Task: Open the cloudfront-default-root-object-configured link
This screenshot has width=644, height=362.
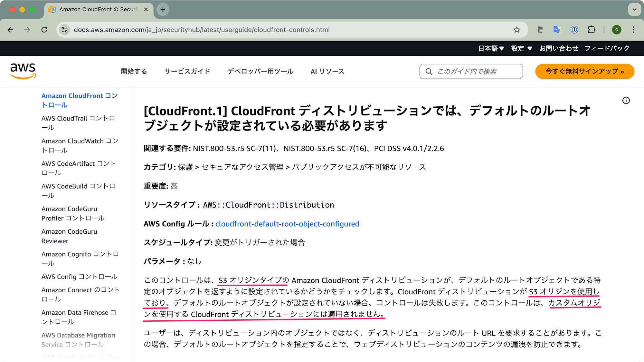Action: click(287, 224)
